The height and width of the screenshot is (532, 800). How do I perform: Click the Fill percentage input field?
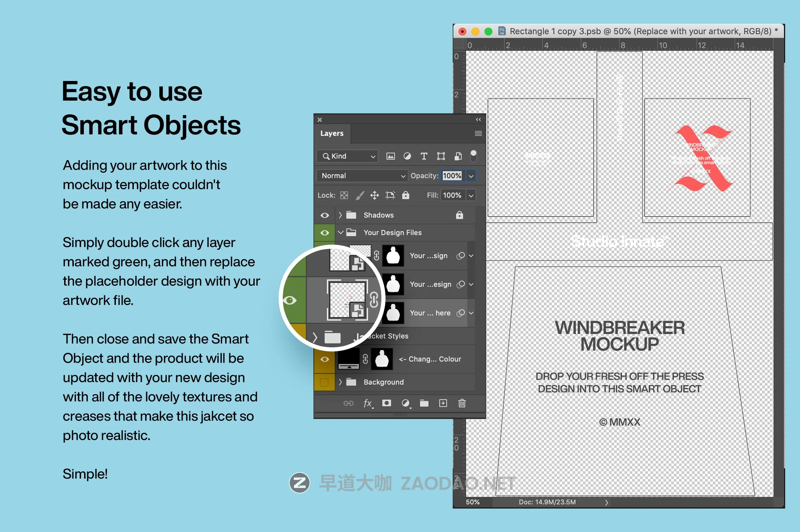coord(452,195)
